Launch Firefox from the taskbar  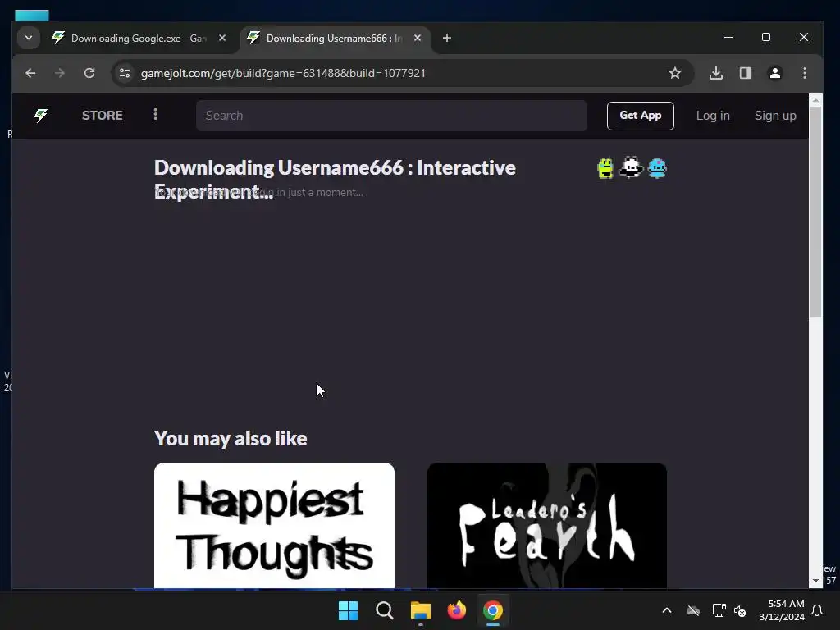click(x=456, y=610)
